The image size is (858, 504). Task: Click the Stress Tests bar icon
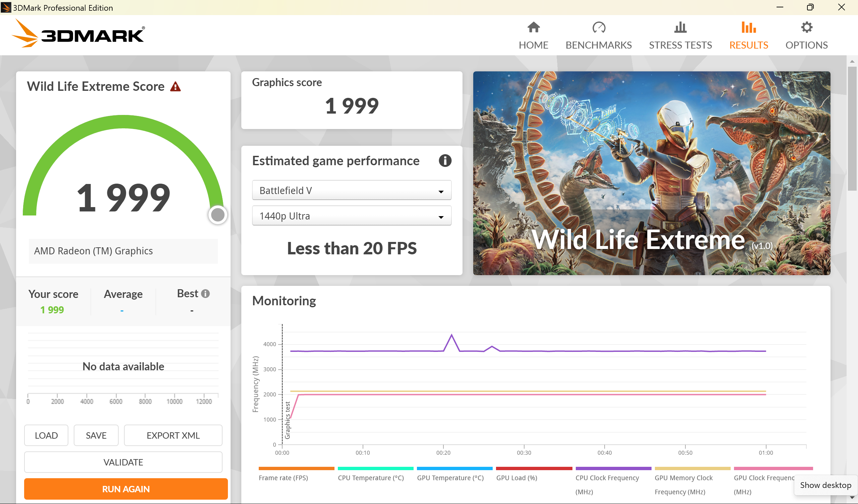(x=680, y=27)
